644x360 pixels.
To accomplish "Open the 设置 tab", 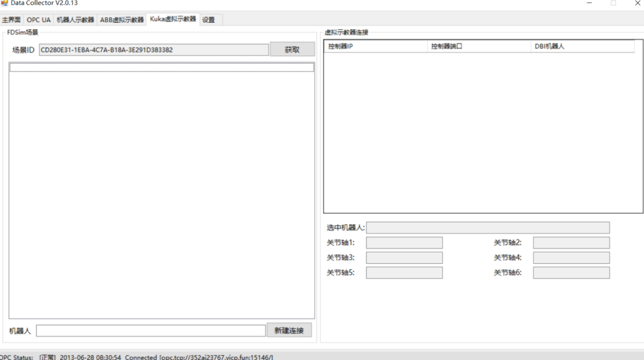I will tap(209, 20).
